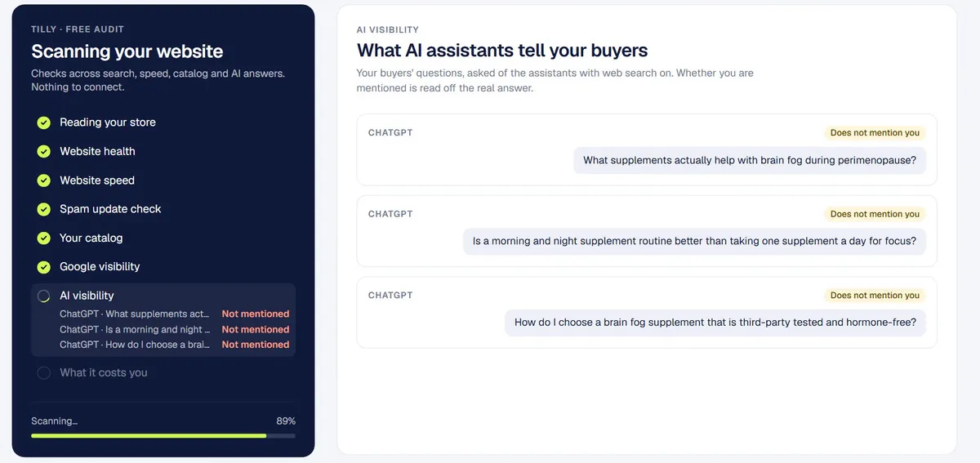This screenshot has height=463, width=980.
Task: Click Does not mention you badge on brain fog perimenopause card
Action: coord(875,132)
